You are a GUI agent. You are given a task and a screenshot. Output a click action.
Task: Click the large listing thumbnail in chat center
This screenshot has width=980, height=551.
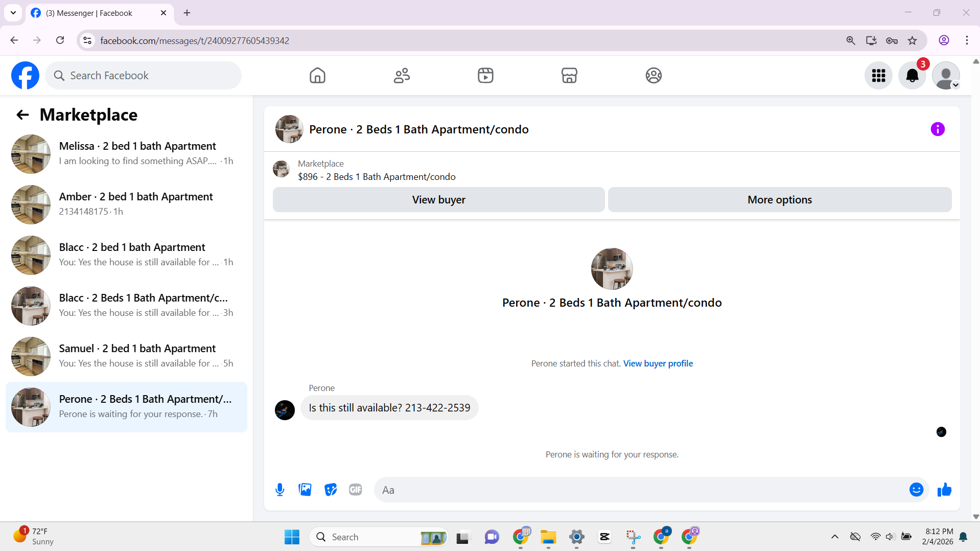click(x=612, y=269)
